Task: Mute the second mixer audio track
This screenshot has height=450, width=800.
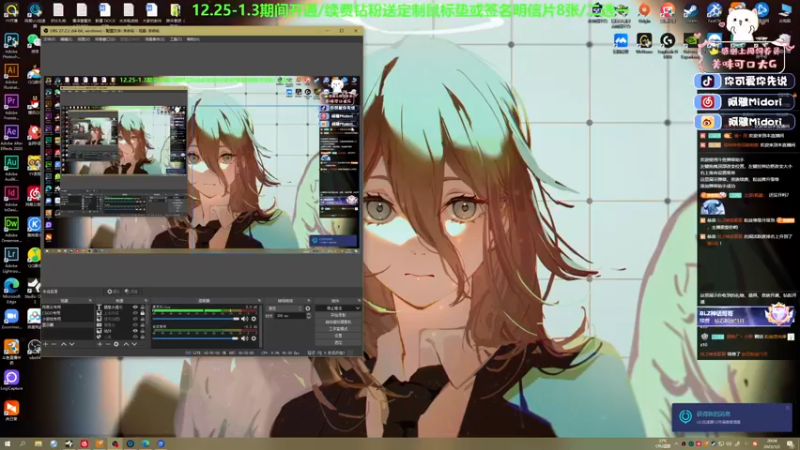Action: [x=244, y=338]
